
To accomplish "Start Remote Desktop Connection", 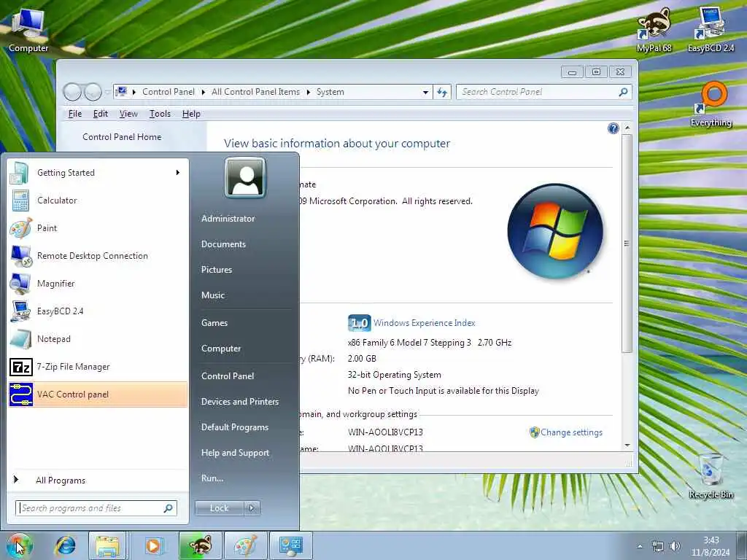I will (x=98, y=256).
